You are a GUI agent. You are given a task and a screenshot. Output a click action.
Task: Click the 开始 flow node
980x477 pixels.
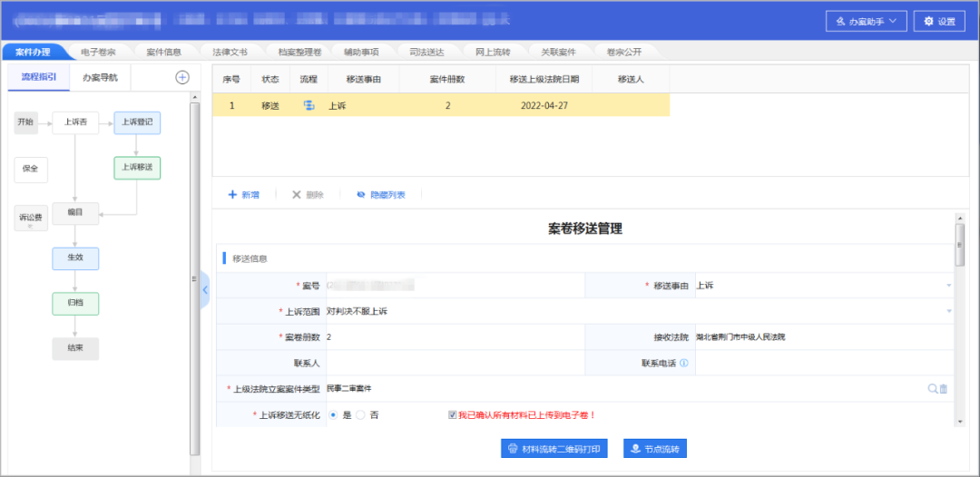[25, 123]
